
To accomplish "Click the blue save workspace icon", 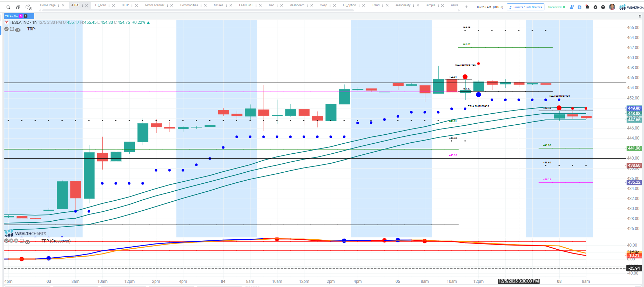I will tap(580, 7).
